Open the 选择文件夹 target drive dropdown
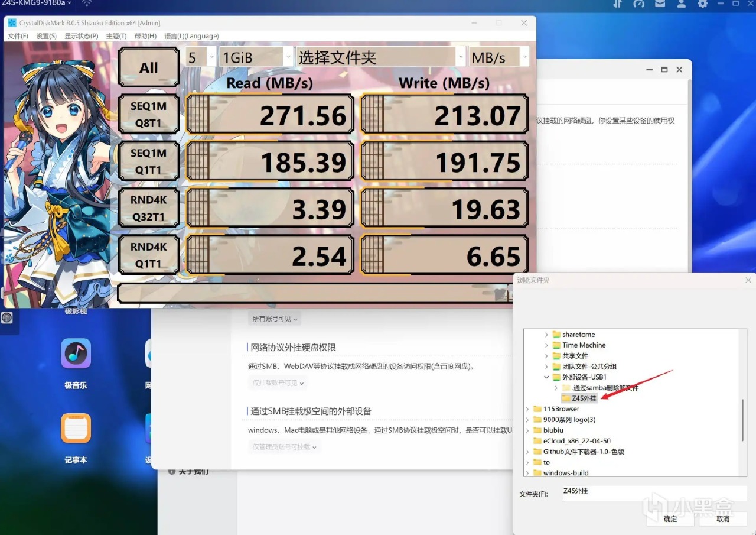756x535 pixels. [381, 57]
